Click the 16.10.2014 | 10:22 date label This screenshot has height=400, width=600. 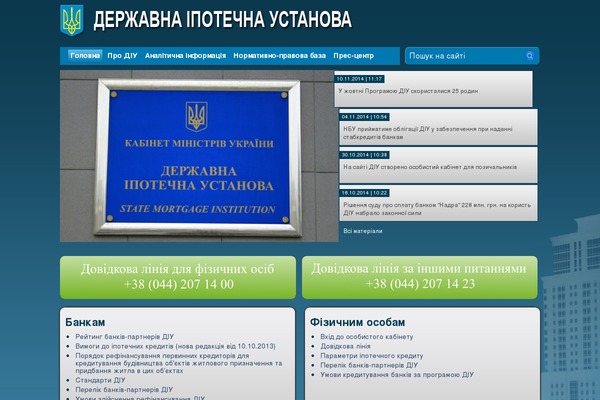364,193
